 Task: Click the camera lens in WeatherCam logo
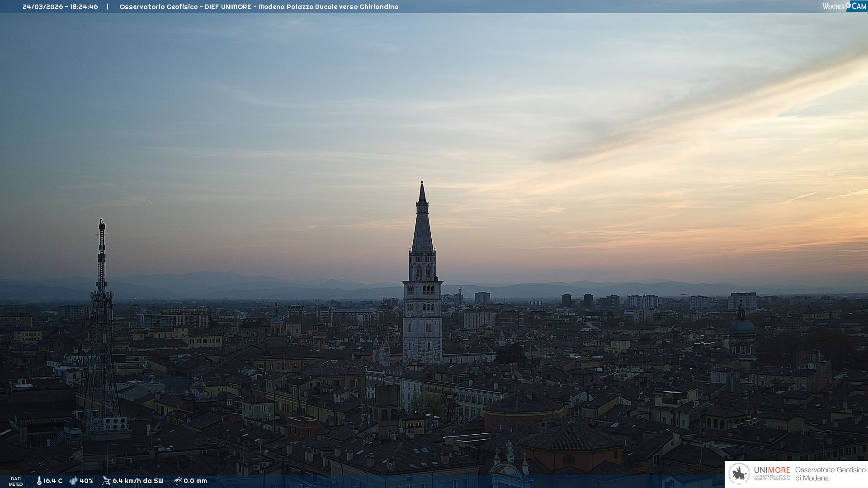point(849,5)
